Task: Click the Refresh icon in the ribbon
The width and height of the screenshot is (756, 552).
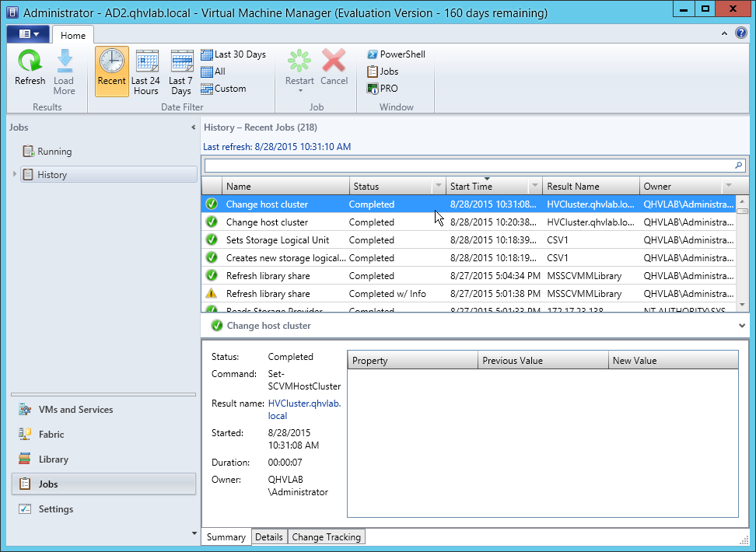Action: coord(30,61)
